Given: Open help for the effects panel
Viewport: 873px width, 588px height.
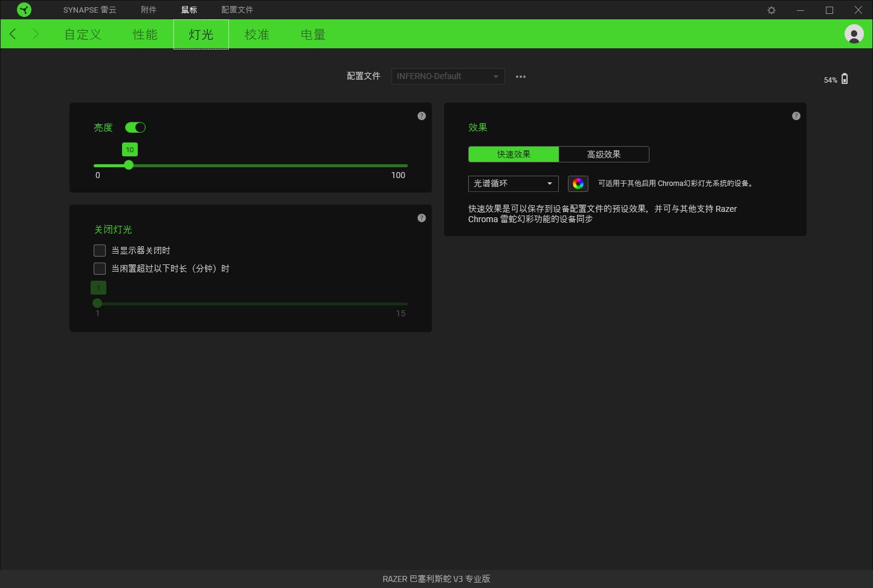Looking at the screenshot, I should pos(796,116).
